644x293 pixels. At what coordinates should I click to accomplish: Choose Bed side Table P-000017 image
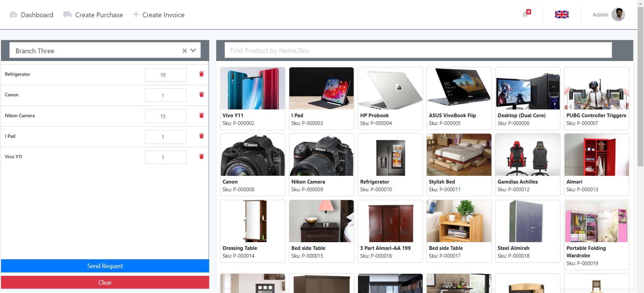459,221
